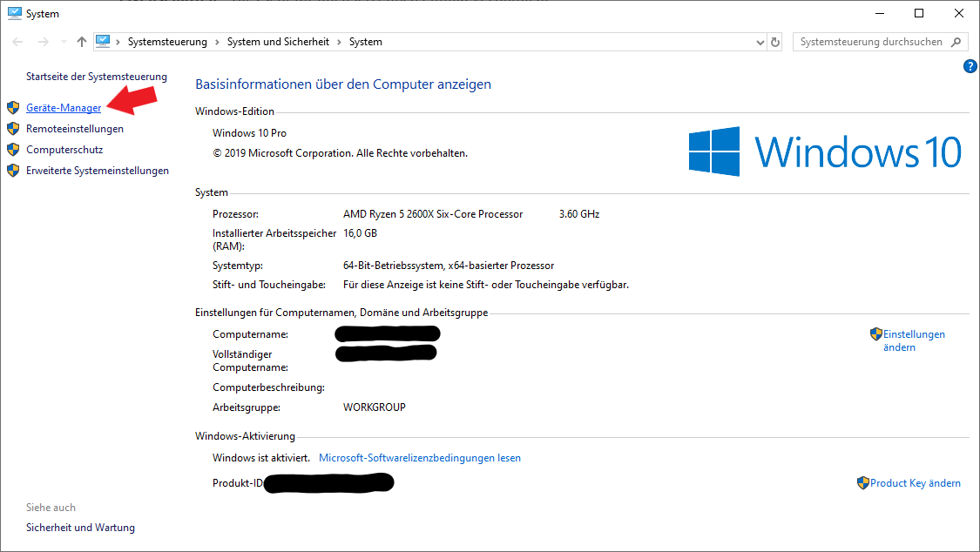The image size is (980, 552).
Task: Click the shield beside Erweiterte Systemeinstellungen
Action: pyautogui.click(x=14, y=170)
